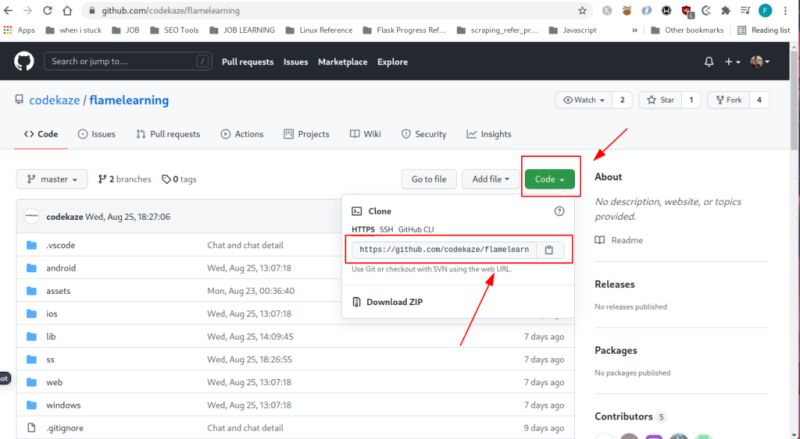
Task: Bookmark this page with star icon
Action: [x=582, y=10]
